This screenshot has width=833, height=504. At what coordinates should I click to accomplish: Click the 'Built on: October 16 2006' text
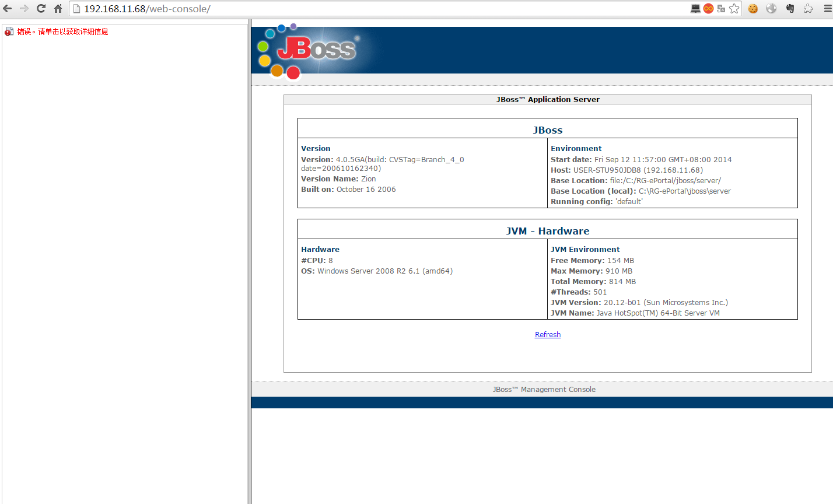(348, 190)
